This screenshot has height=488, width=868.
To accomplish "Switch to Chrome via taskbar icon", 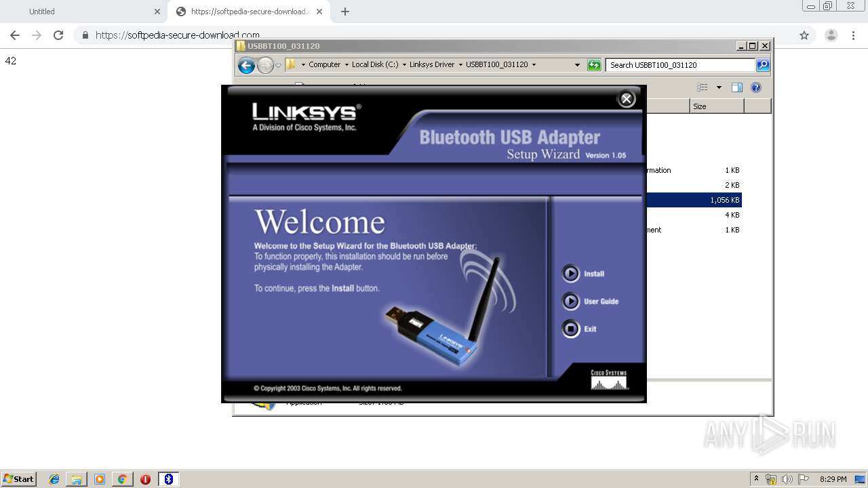I will (x=122, y=479).
